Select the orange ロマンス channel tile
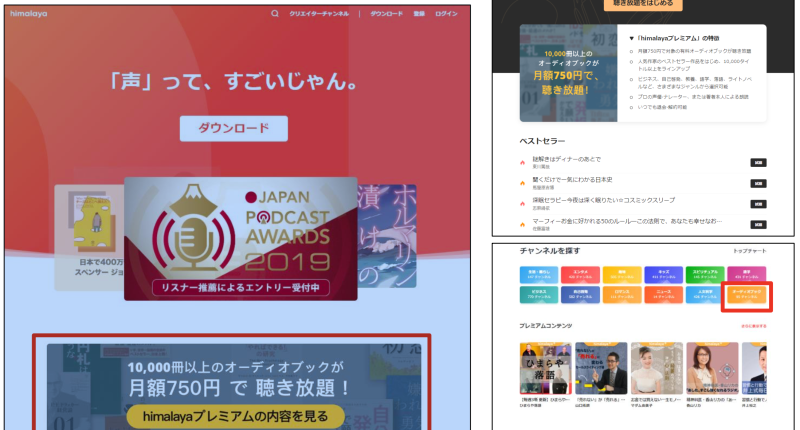The height and width of the screenshot is (430, 800). coord(621,294)
